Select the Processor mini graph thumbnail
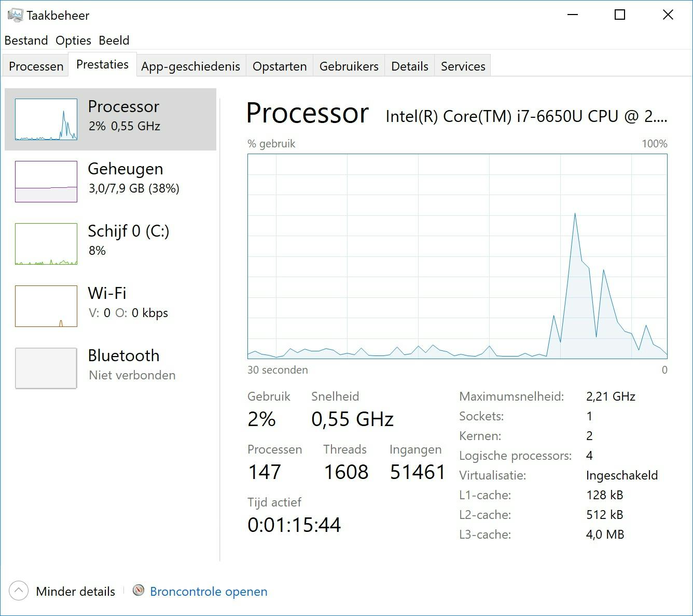This screenshot has width=693, height=616. pos(46,119)
